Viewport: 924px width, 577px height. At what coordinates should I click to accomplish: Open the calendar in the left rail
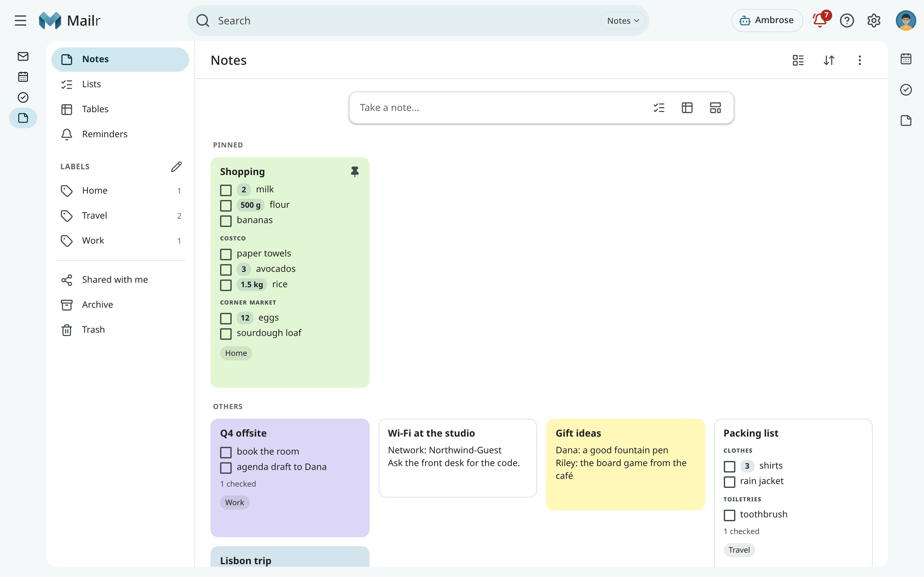point(23,77)
